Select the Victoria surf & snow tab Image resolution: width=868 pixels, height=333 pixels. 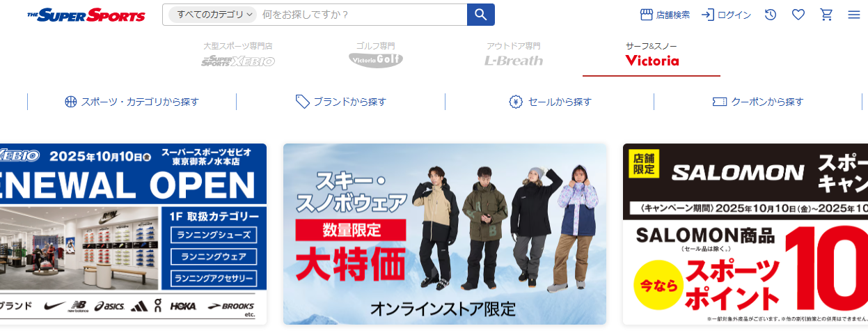[652, 55]
